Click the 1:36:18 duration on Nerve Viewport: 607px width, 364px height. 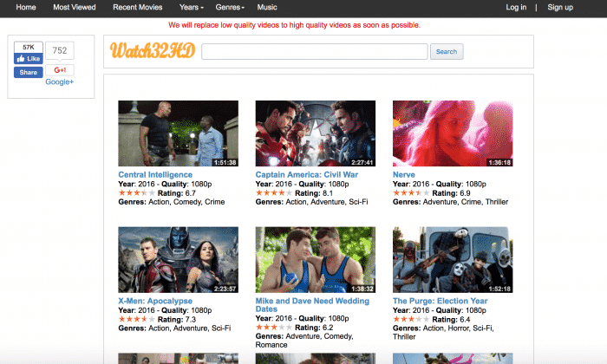pos(499,162)
